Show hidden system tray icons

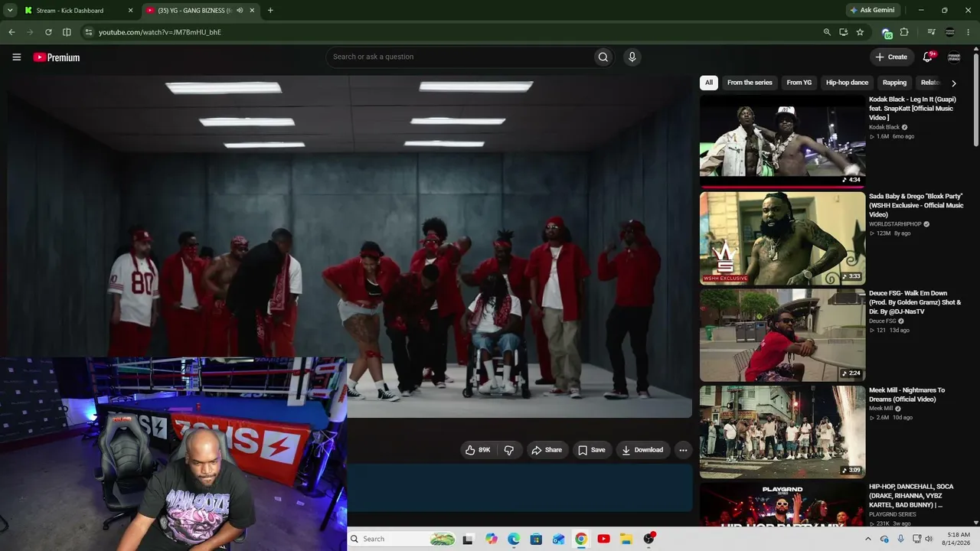point(867,539)
